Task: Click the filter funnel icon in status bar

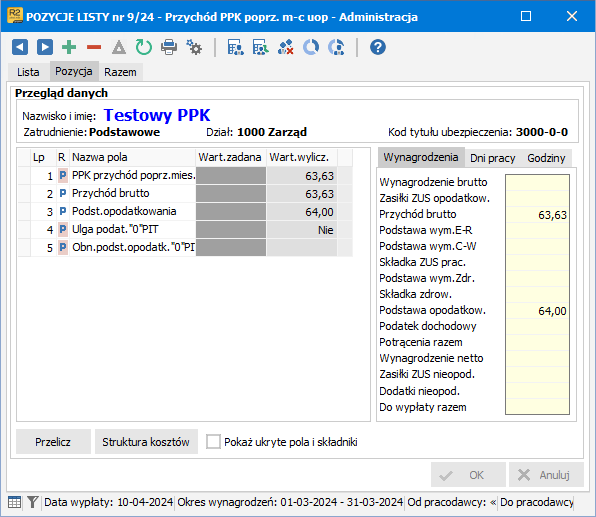Action: click(x=33, y=503)
